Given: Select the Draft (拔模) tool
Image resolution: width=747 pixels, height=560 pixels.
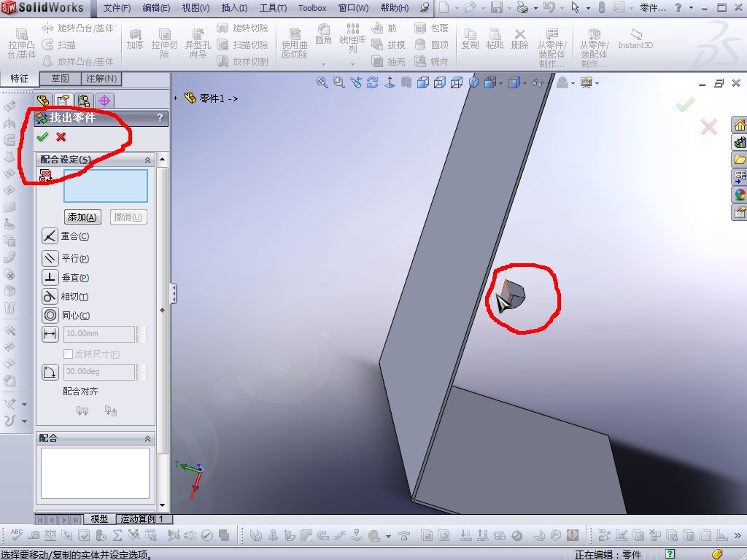Looking at the screenshot, I should pos(388,44).
